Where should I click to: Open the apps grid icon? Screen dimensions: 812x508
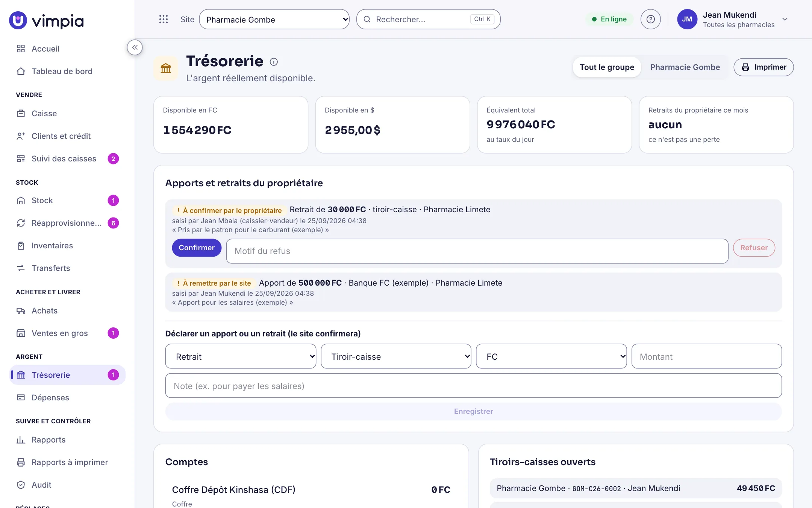click(163, 19)
